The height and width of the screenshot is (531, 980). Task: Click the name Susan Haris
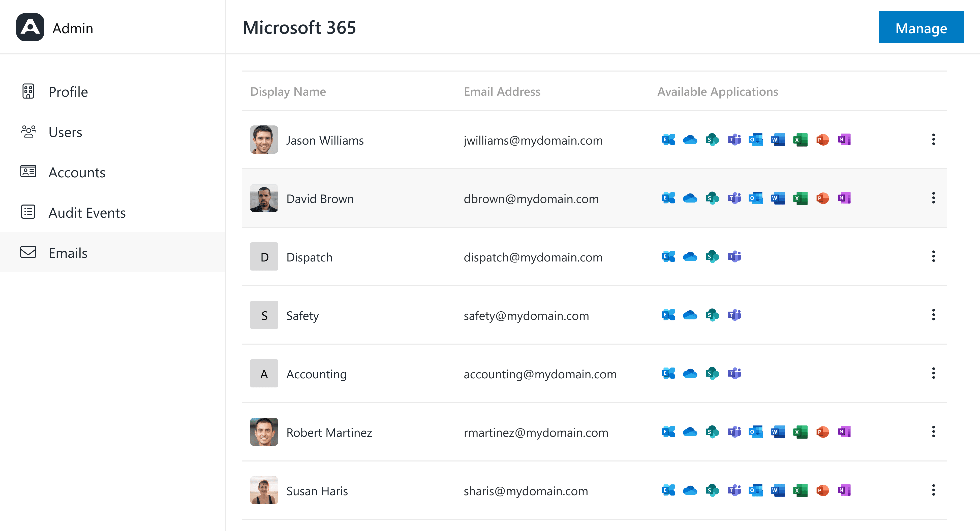tap(317, 491)
